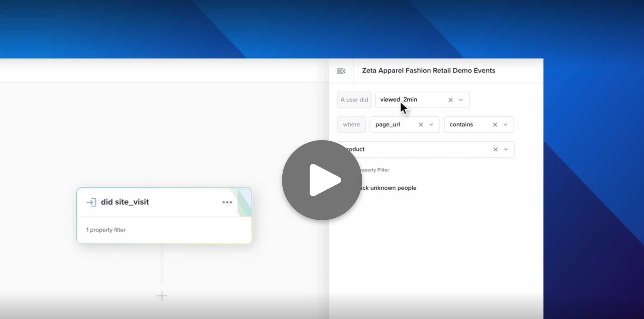Image resolution: width=644 pixels, height=319 pixels.
Task: Clear the product value field
Action: tap(495, 149)
